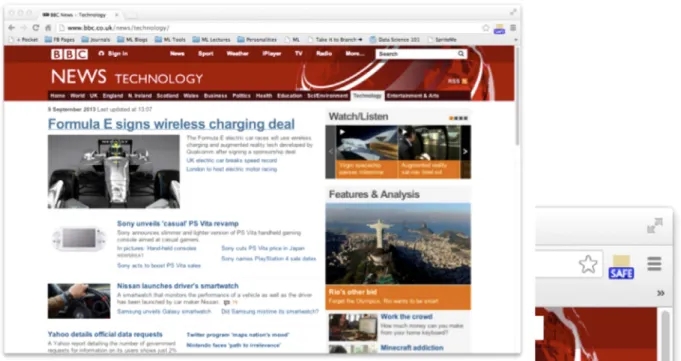Viewport: 681px width, 361px height.
Task: Click the + Pocket bookmark
Action: pos(23,40)
